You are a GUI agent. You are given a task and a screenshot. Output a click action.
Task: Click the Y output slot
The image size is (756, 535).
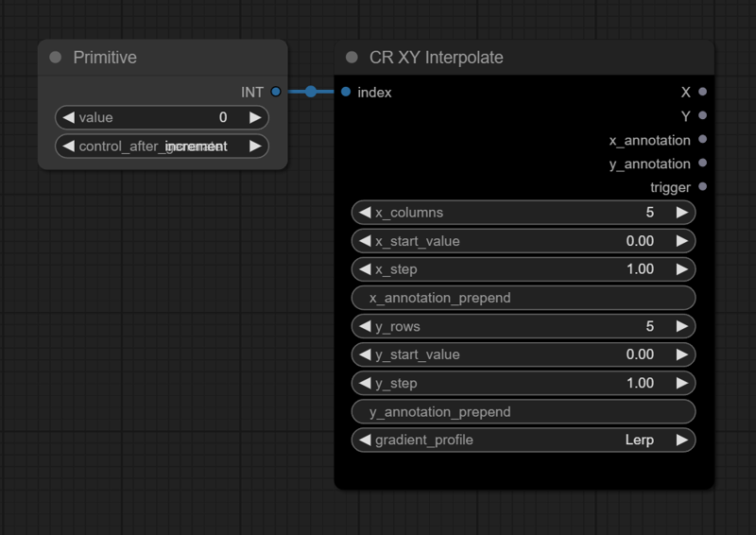tap(702, 115)
